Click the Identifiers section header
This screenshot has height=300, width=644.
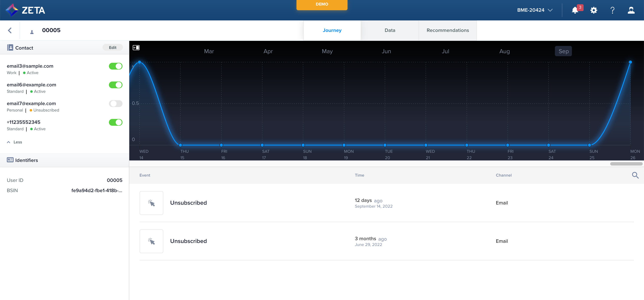coord(27,160)
